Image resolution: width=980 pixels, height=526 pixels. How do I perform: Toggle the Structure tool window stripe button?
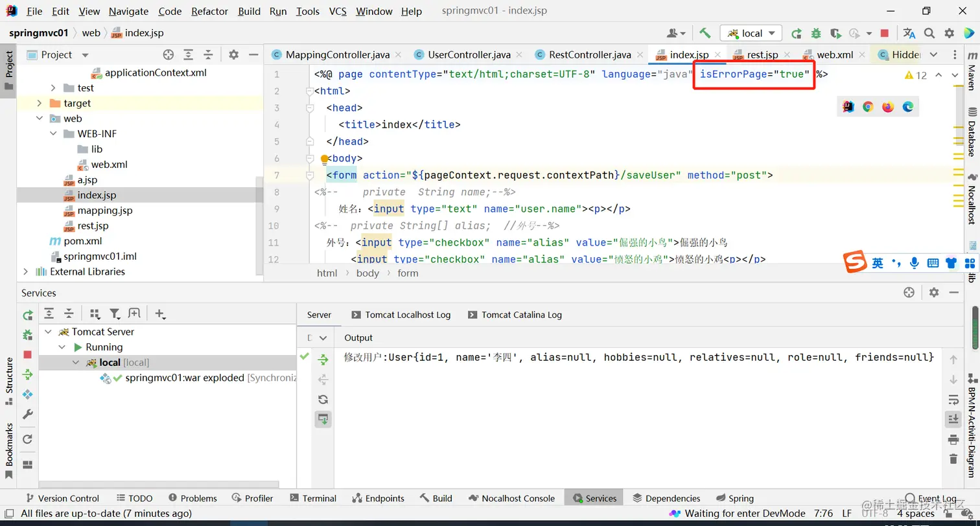8,381
